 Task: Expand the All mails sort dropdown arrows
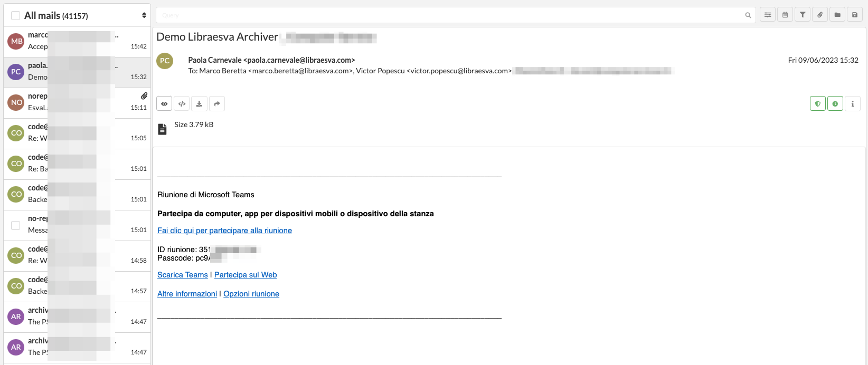pos(144,15)
